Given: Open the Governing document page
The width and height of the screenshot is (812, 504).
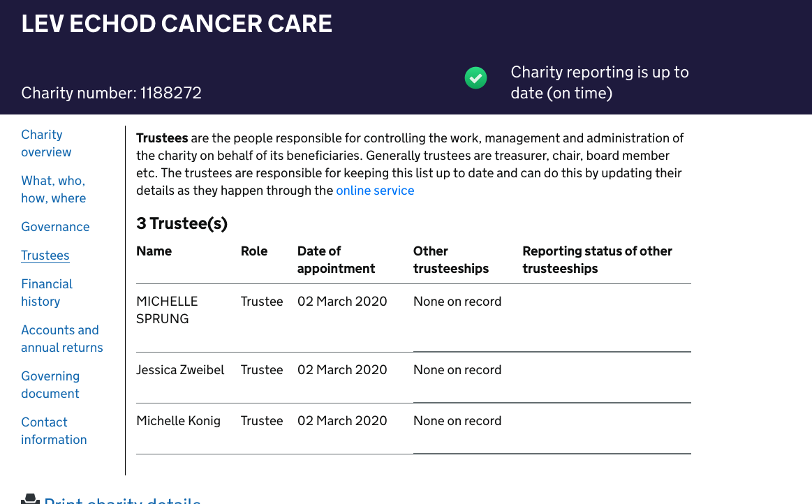Looking at the screenshot, I should coord(50,385).
